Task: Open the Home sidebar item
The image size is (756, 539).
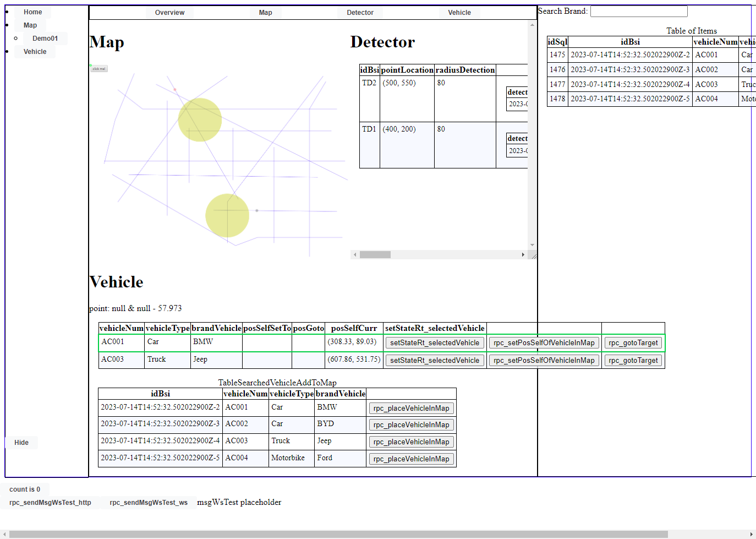Action: [32, 12]
